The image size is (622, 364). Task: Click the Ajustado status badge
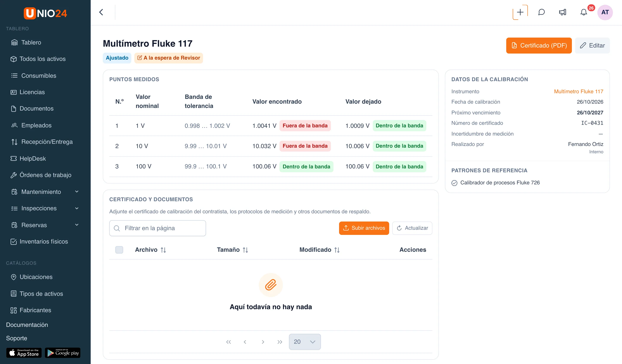point(117,58)
